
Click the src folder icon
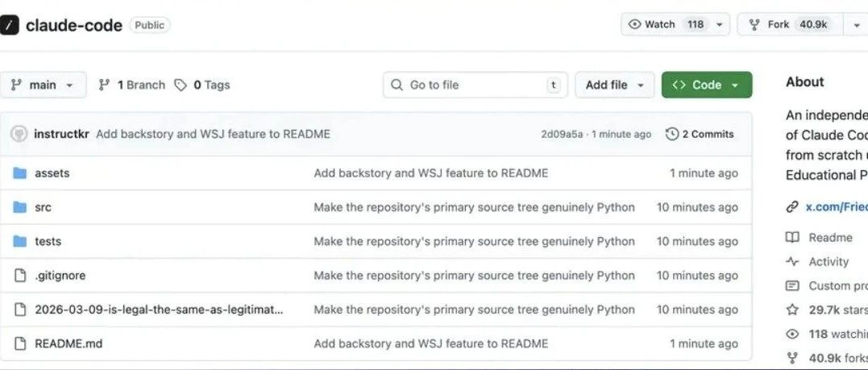coord(20,207)
